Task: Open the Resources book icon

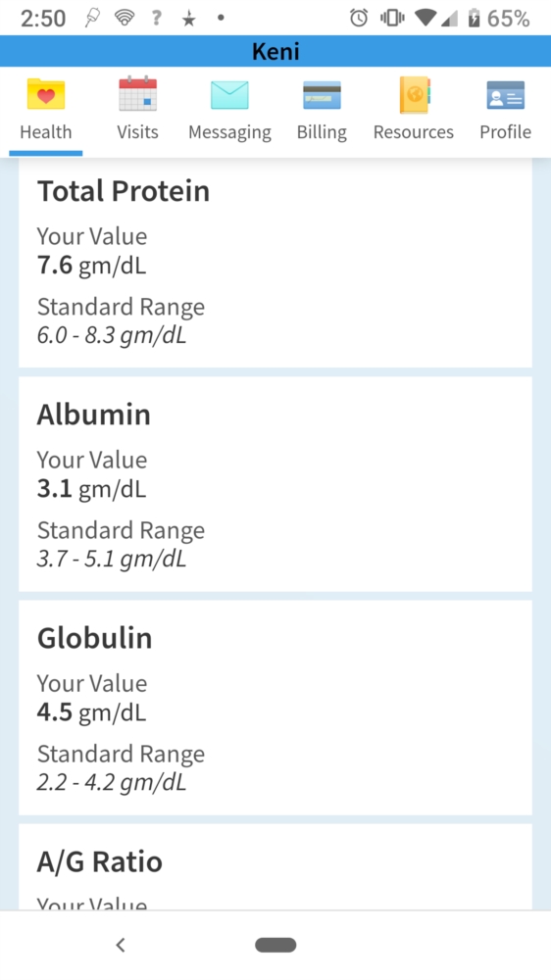Action: click(414, 94)
